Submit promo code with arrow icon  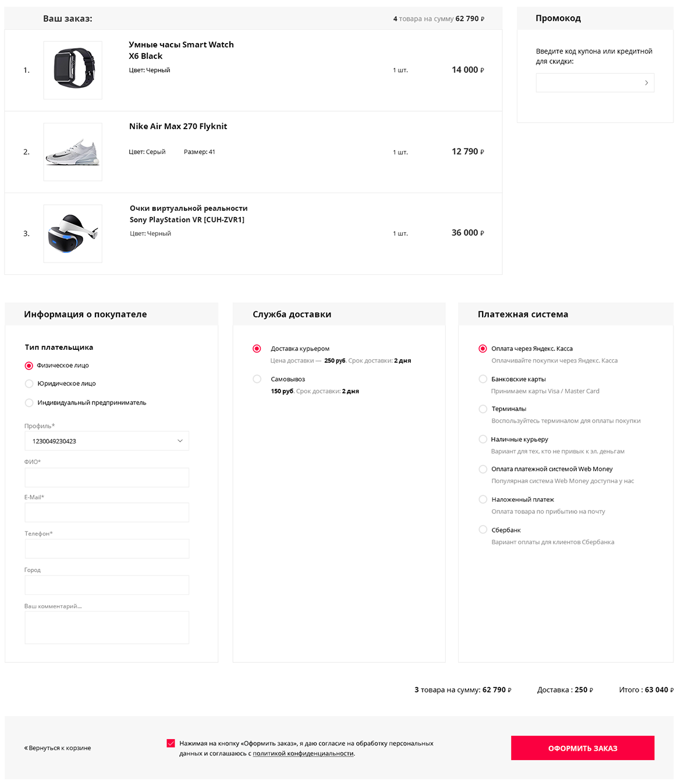[x=646, y=83]
